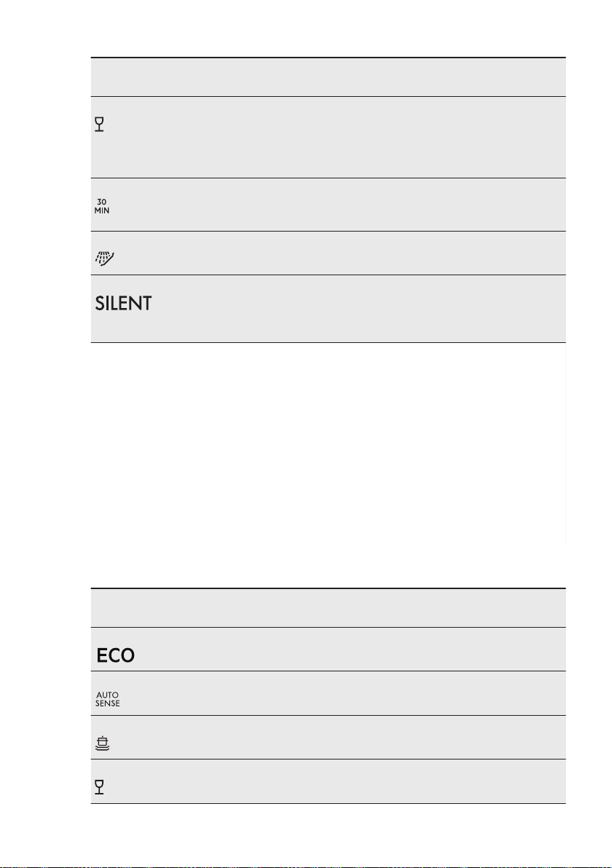The height and width of the screenshot is (868, 612).
Task: Click the thin dark line at page bottom
Action: [x=306, y=867]
